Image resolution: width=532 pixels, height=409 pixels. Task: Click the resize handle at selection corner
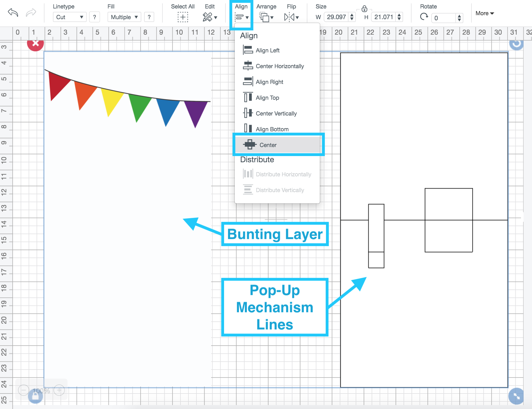pos(516,396)
